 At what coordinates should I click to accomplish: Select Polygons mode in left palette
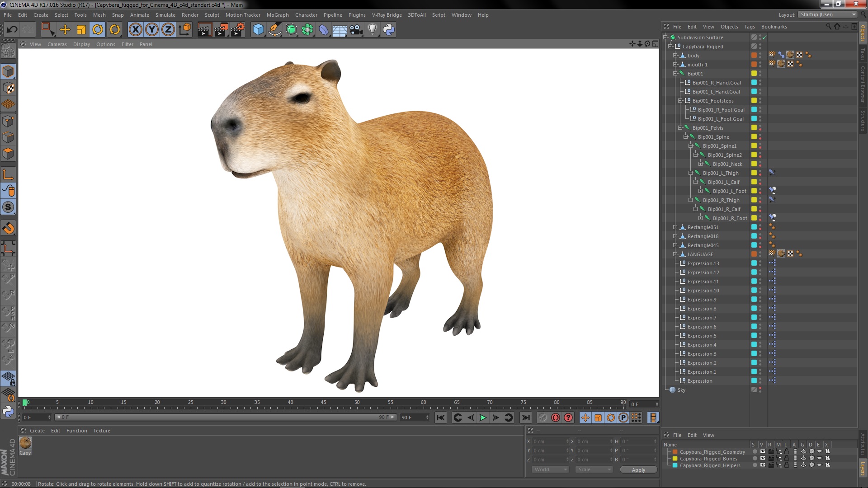click(x=8, y=154)
